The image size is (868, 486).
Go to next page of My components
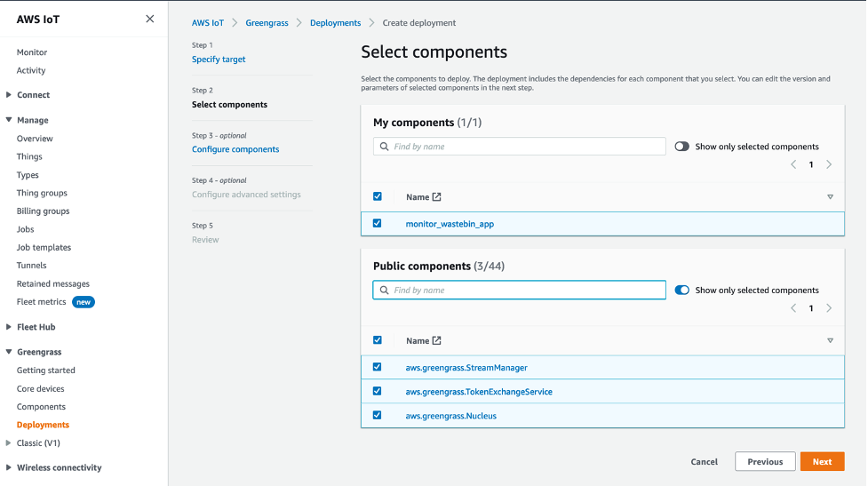pyautogui.click(x=829, y=164)
